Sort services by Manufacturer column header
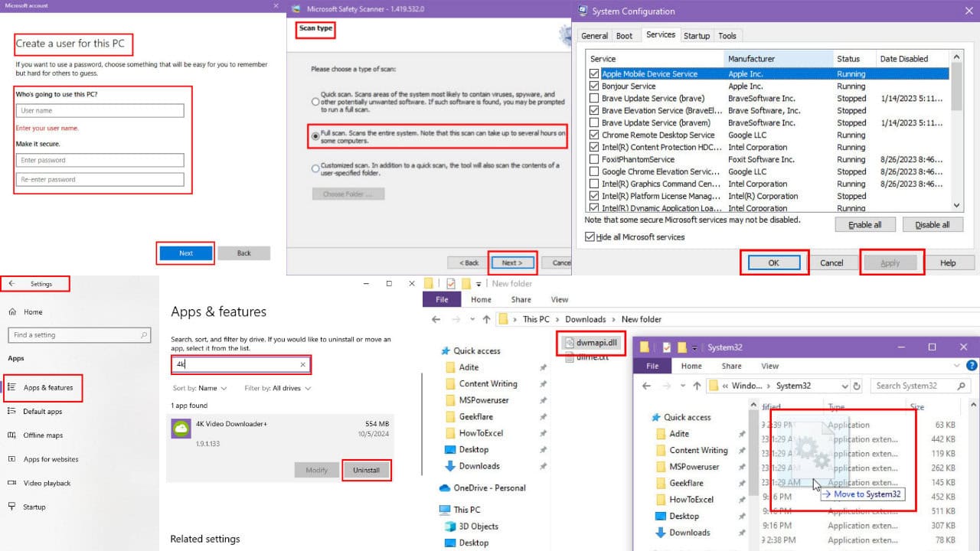This screenshot has height=551, width=980. pyautogui.click(x=778, y=59)
